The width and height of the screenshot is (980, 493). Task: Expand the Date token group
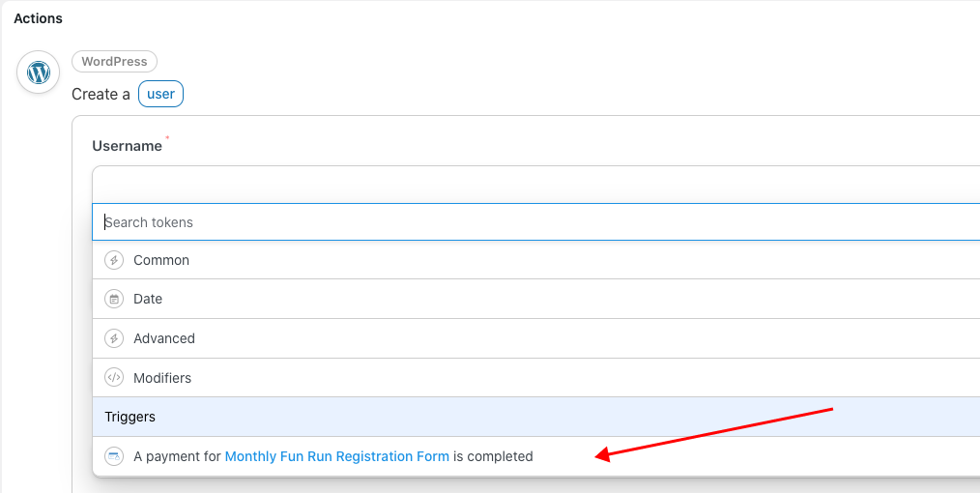tap(148, 299)
